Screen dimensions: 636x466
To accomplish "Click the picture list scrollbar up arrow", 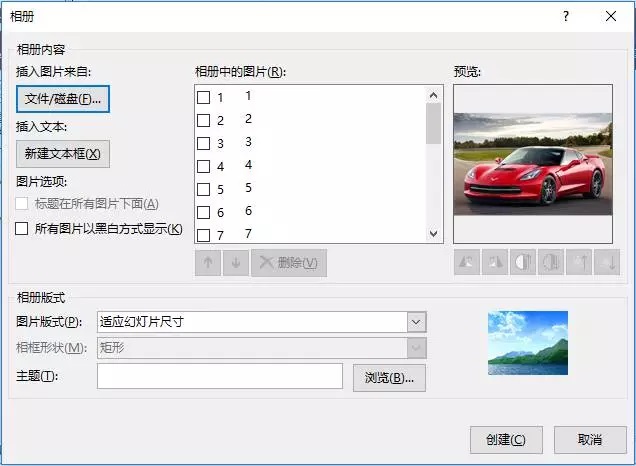I will click(x=433, y=95).
